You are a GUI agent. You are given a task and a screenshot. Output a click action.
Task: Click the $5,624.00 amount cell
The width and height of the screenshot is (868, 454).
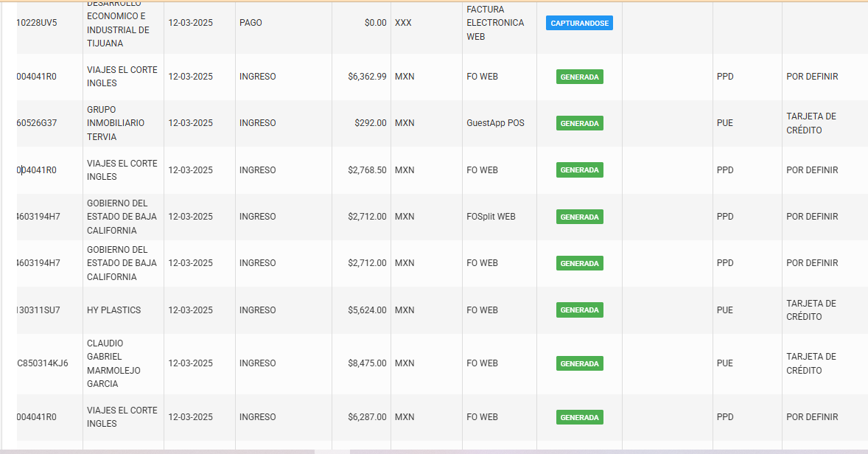367,310
